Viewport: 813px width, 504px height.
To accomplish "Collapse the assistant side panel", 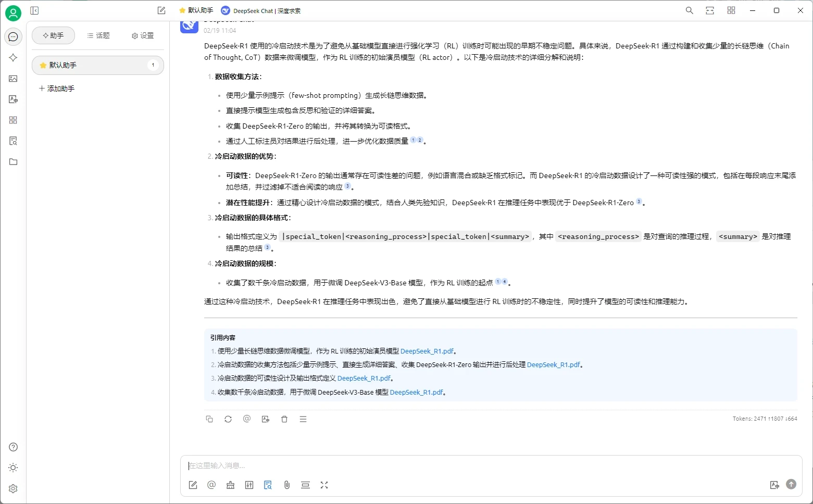I will click(x=34, y=10).
